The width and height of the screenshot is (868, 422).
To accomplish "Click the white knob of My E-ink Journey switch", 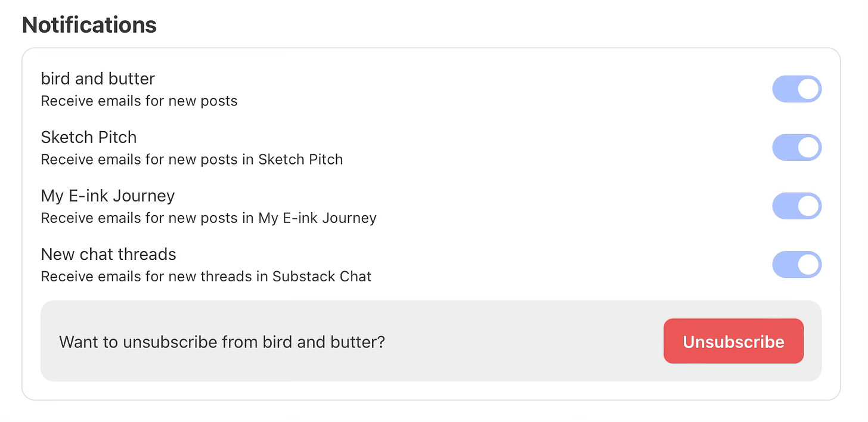I will (808, 206).
